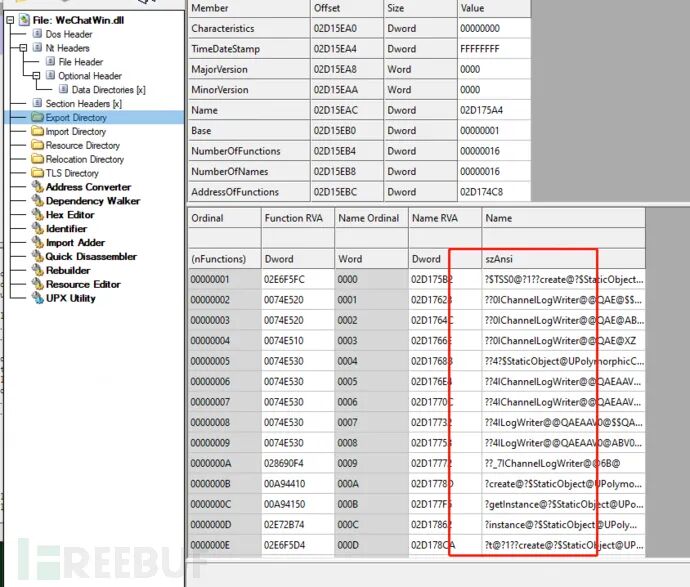Click the Member column header
This screenshot has width=690, height=587.
pyautogui.click(x=249, y=8)
